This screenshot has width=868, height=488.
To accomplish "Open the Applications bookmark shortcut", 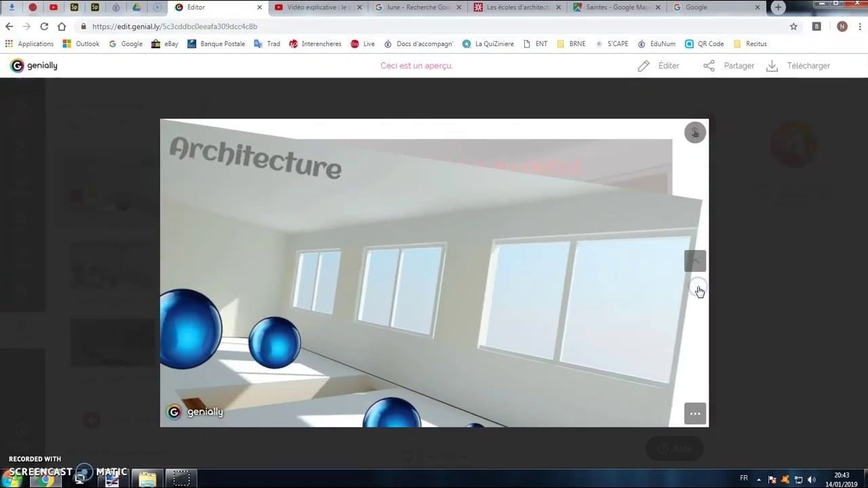I will (x=29, y=43).
